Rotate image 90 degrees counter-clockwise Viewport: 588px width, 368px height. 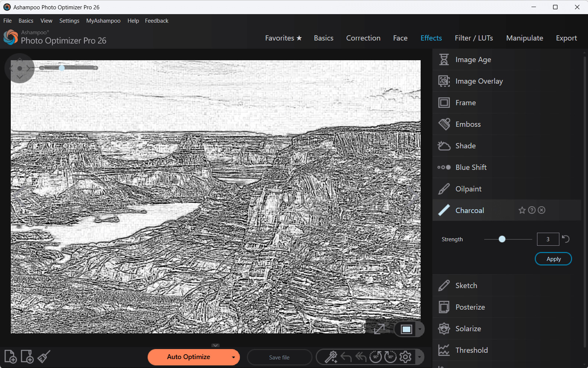pos(375,357)
